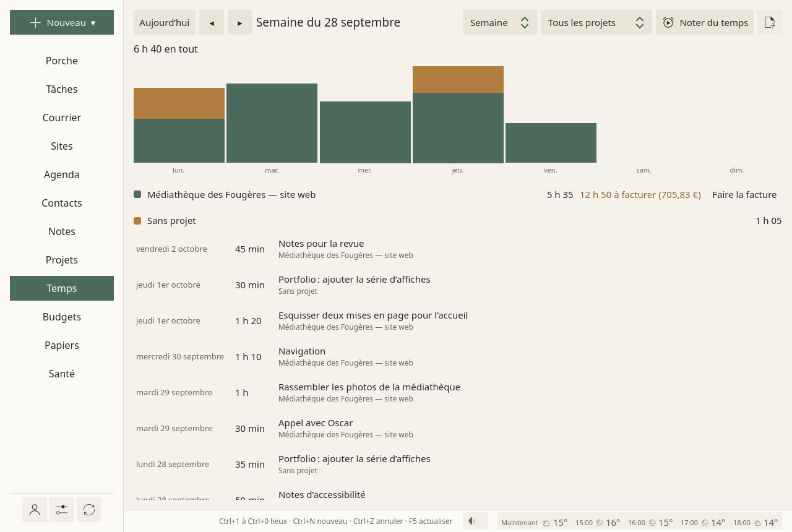
Task: Show Contacts section
Action: 62,203
